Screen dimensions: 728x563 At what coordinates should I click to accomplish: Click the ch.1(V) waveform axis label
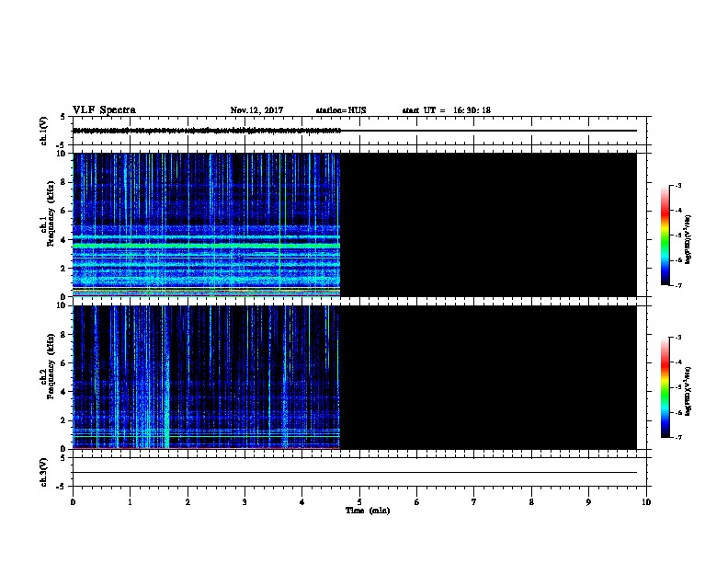tap(43, 131)
